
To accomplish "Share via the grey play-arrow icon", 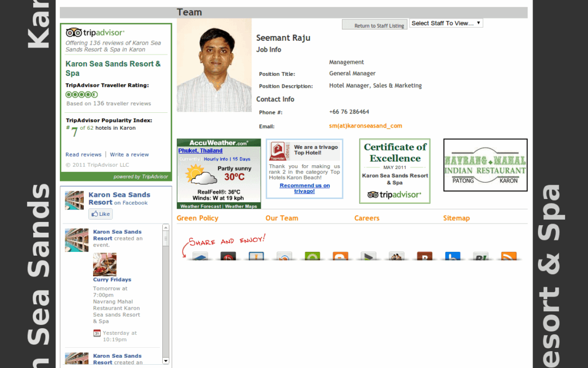I will [x=368, y=256].
